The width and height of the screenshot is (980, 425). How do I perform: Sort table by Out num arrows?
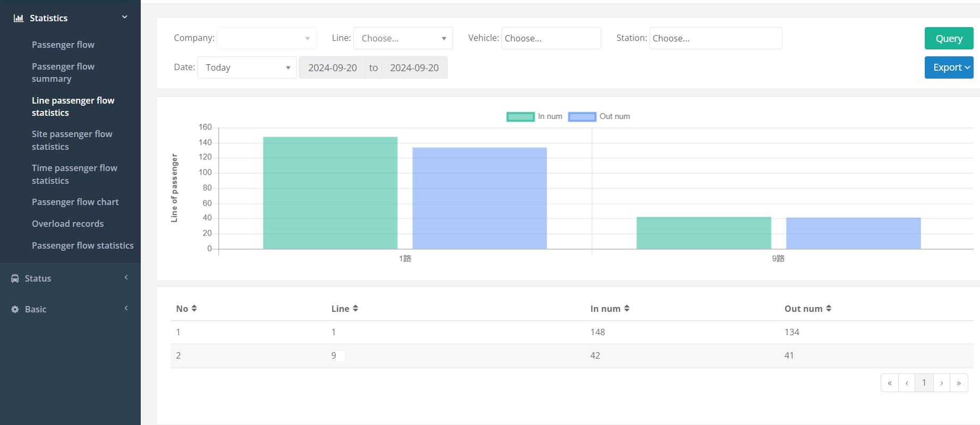pyautogui.click(x=829, y=309)
